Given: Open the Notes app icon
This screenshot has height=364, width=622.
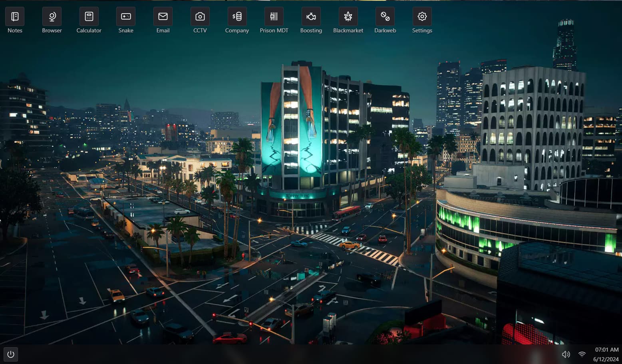Looking at the screenshot, I should 15,16.
